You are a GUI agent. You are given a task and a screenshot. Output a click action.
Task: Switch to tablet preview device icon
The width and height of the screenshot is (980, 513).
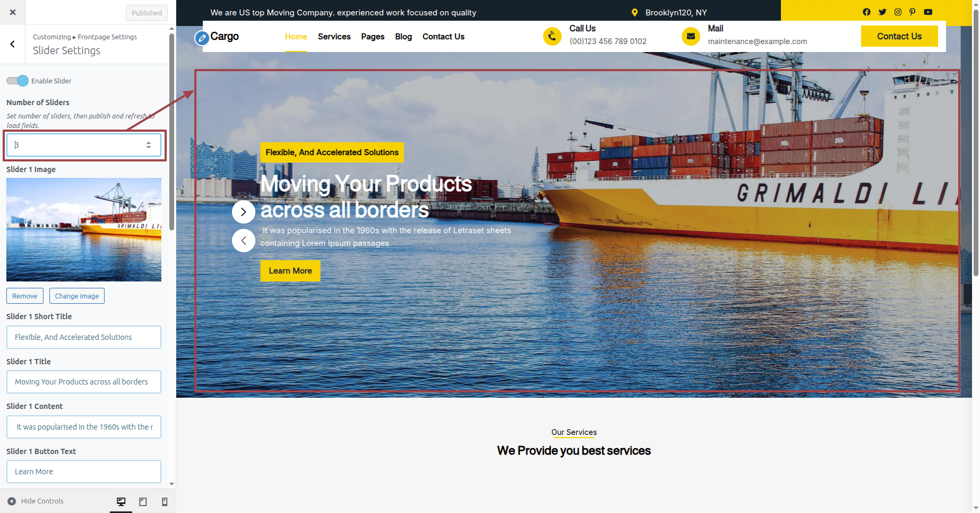coord(143,502)
